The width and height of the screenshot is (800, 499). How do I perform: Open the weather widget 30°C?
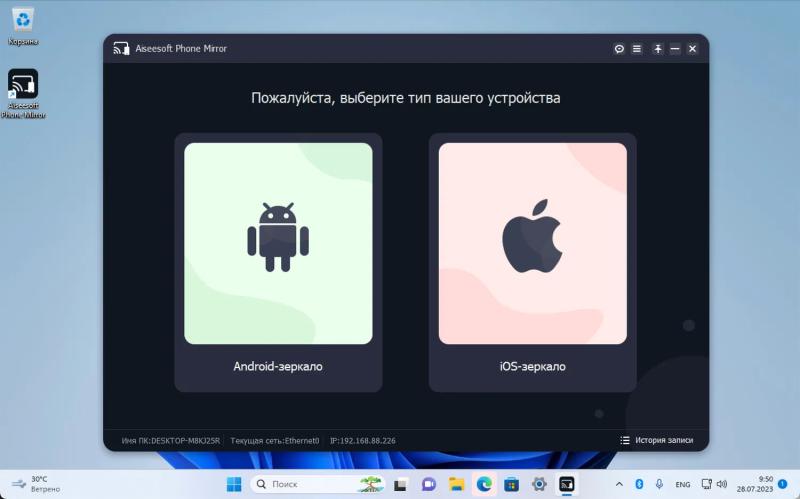point(37,484)
